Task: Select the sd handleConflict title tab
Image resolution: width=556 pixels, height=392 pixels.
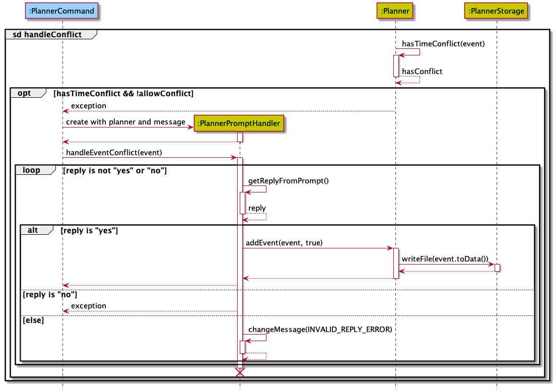Action: coord(48,34)
